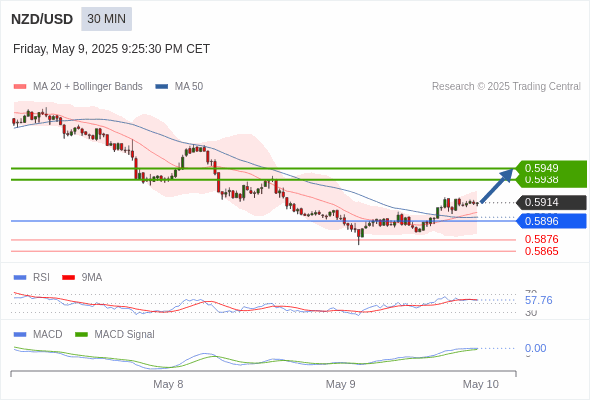Click the May 8 date marker
Image resolution: width=590 pixels, height=400 pixels.
[x=168, y=384]
